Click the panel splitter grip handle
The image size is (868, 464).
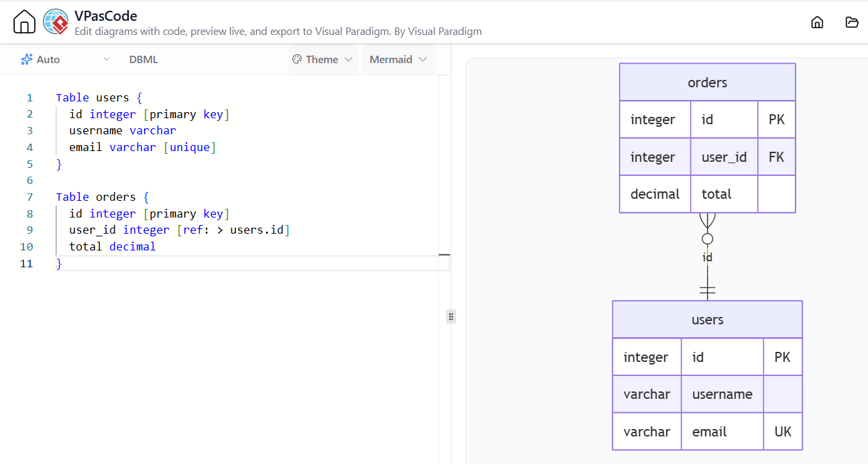click(451, 316)
